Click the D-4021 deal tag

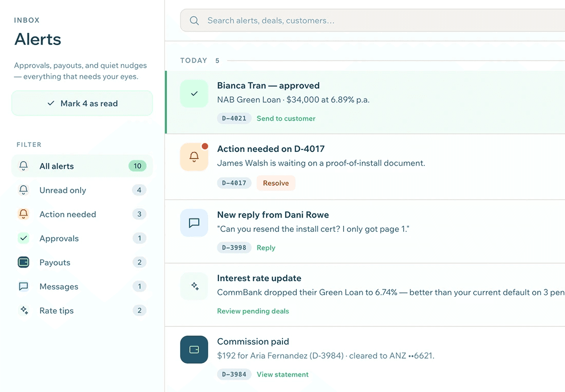pyautogui.click(x=234, y=119)
